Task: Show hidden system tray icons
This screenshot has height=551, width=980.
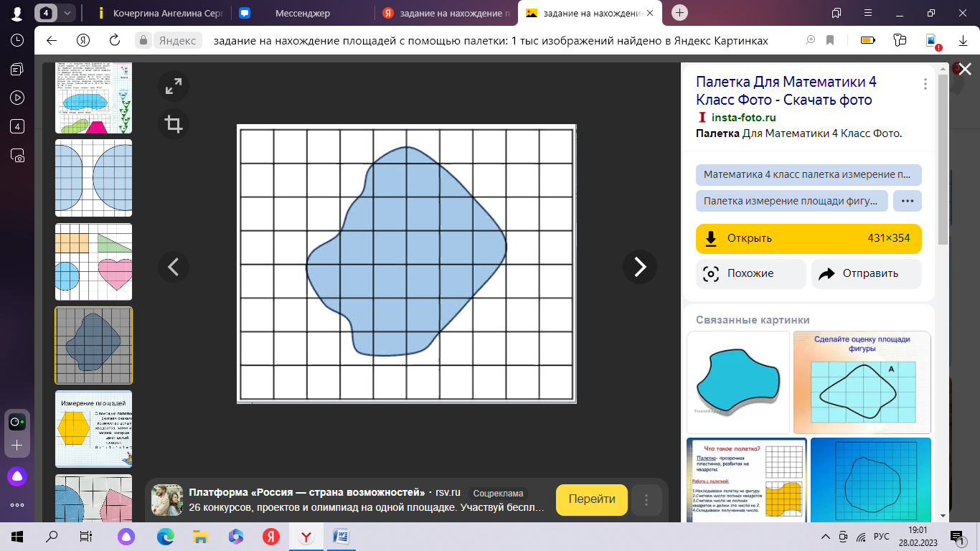Action: (x=824, y=537)
